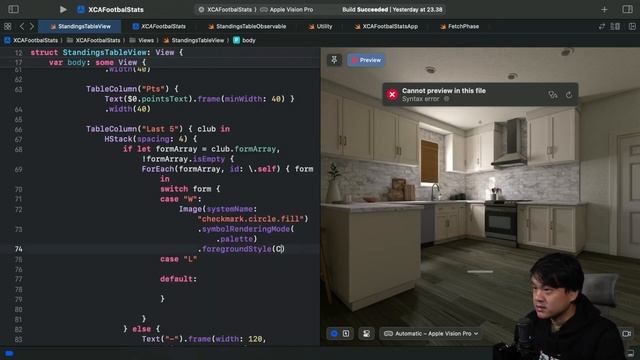This screenshot has height=360, width=640.
Task: Click the plus library button
Action: click(604, 9)
